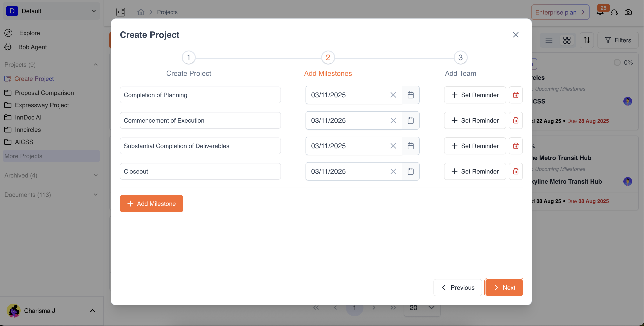644x326 pixels.
Task: Click the camera screenshot icon
Action: coord(628,12)
